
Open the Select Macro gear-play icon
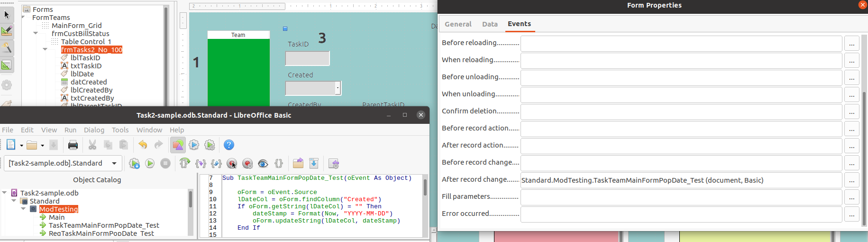(194, 145)
